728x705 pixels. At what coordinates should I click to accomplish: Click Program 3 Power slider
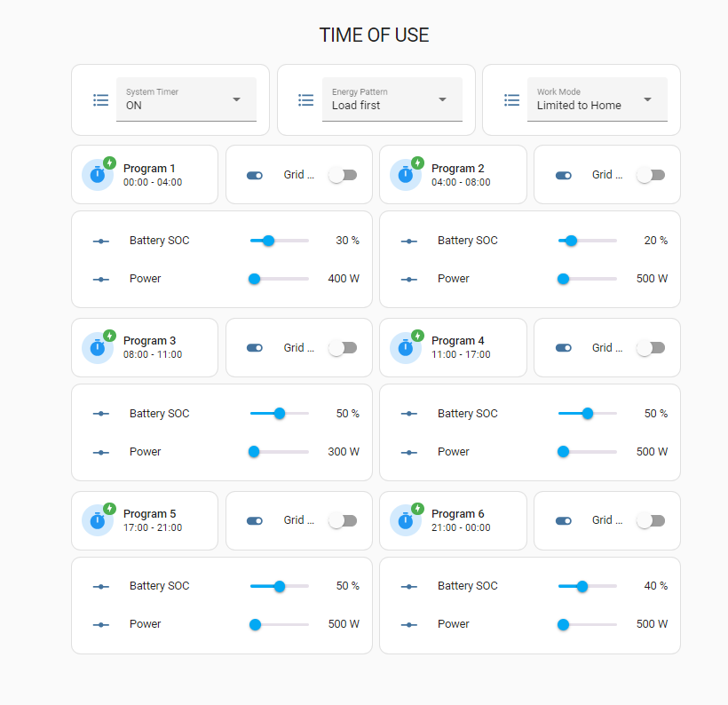[x=280, y=452]
